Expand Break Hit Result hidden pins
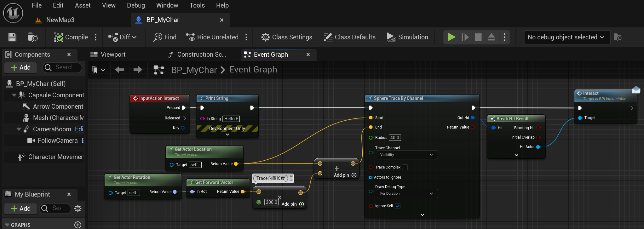Image resolution: width=644 pixels, height=229 pixels. [516, 155]
